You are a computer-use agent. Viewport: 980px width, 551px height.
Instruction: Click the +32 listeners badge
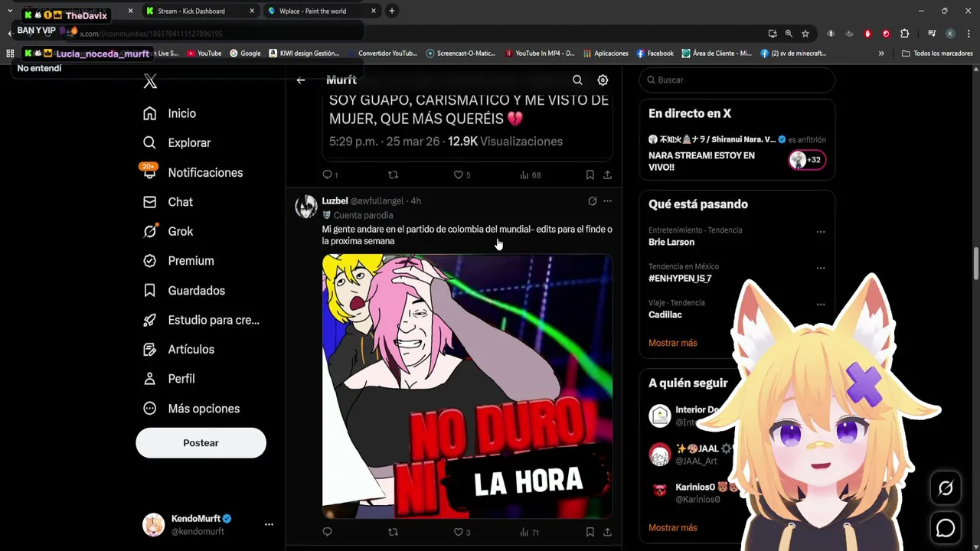(x=807, y=160)
